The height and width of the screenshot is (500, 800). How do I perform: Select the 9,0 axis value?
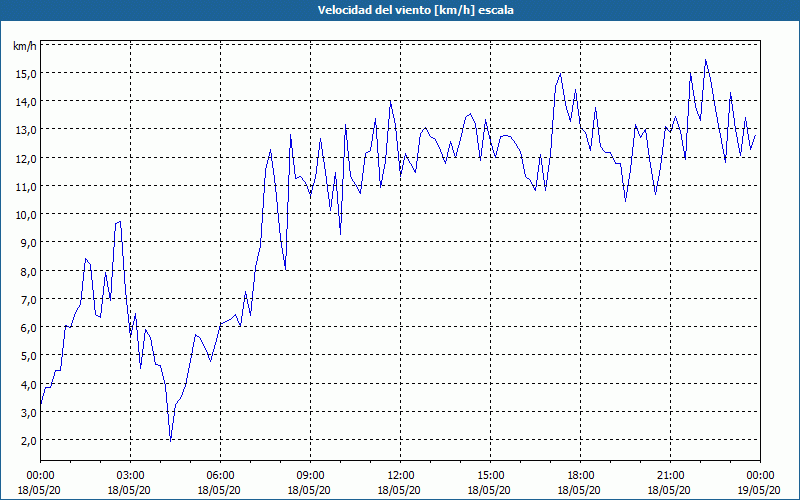[28, 243]
